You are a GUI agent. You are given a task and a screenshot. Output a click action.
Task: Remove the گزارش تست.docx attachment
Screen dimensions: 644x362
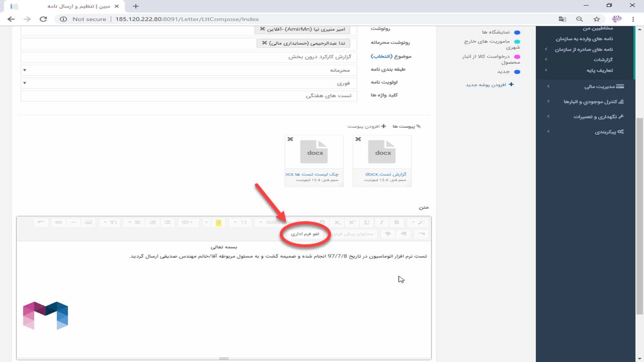point(358,139)
